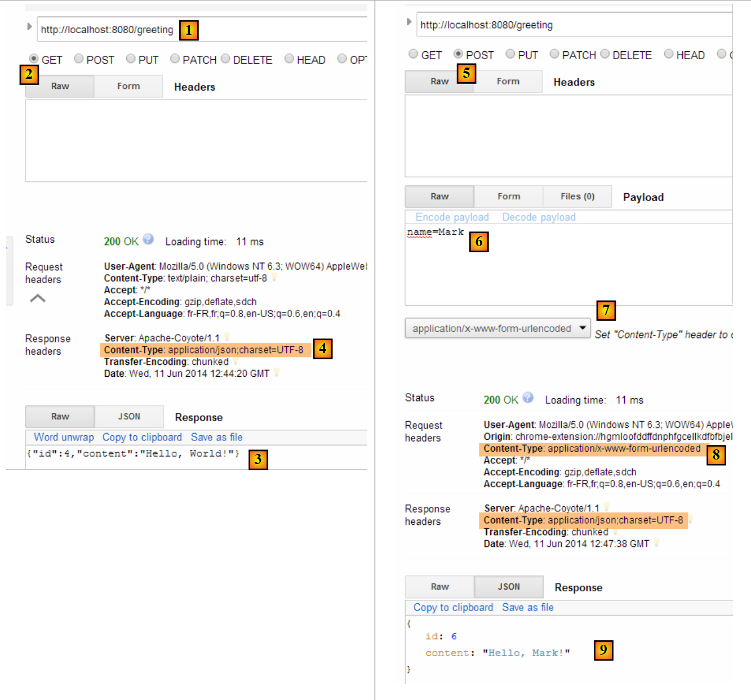Viewport: 751px width, 700px height.
Task: Collapse request headers with the up chevron
Action: pos(38,298)
